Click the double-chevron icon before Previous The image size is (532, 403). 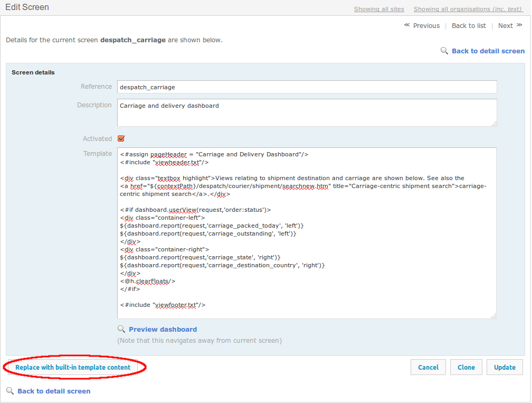click(x=407, y=25)
